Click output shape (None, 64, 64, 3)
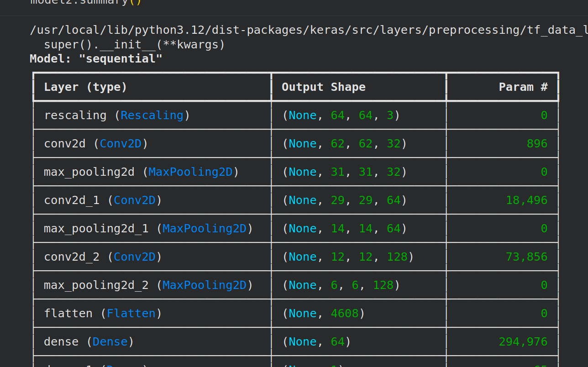Screen dimensions: 588x367 [341, 115]
